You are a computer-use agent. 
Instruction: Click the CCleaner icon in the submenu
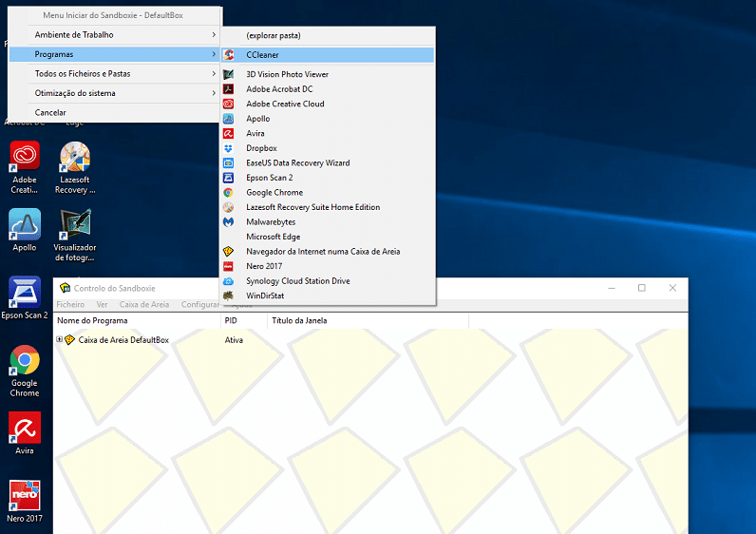coord(229,55)
